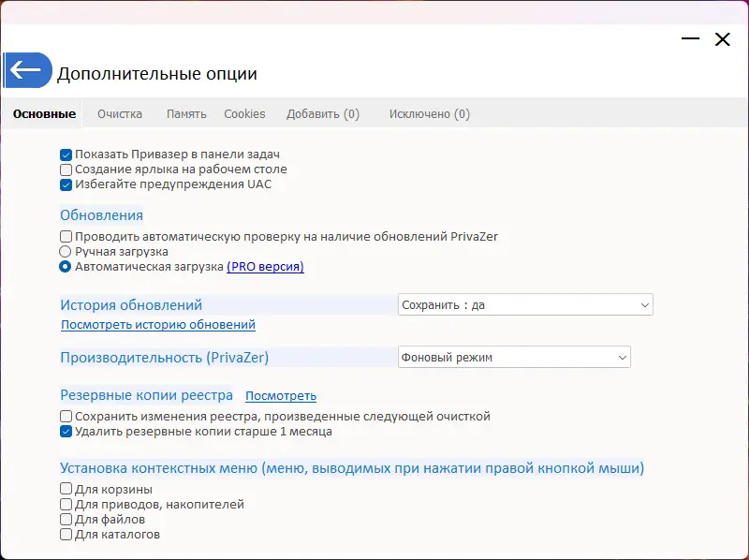Click the '(PRO версия)' link
The width and height of the screenshot is (749, 560).
(265, 267)
